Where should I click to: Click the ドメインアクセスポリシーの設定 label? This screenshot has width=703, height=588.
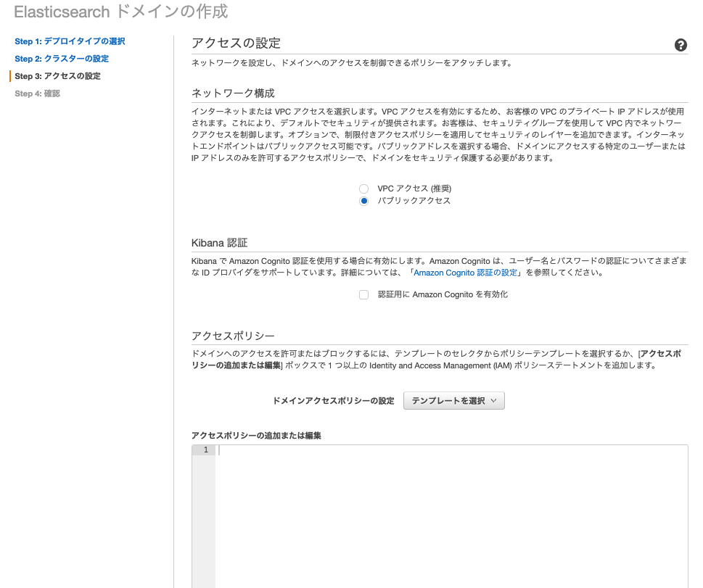coord(334,401)
